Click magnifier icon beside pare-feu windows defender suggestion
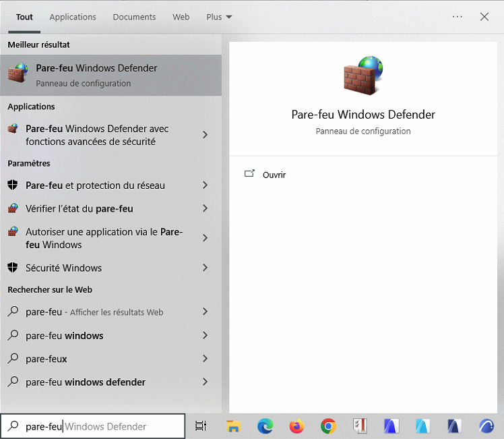 13,382
